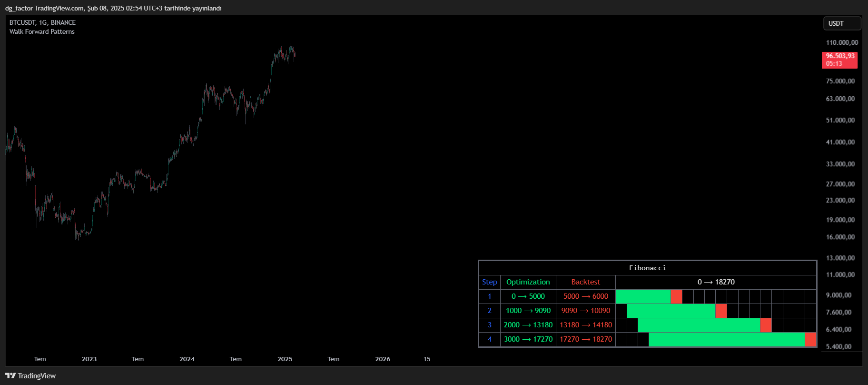The width and height of the screenshot is (868, 385).
Task: Click the 2026 label on time axis
Action: point(383,359)
